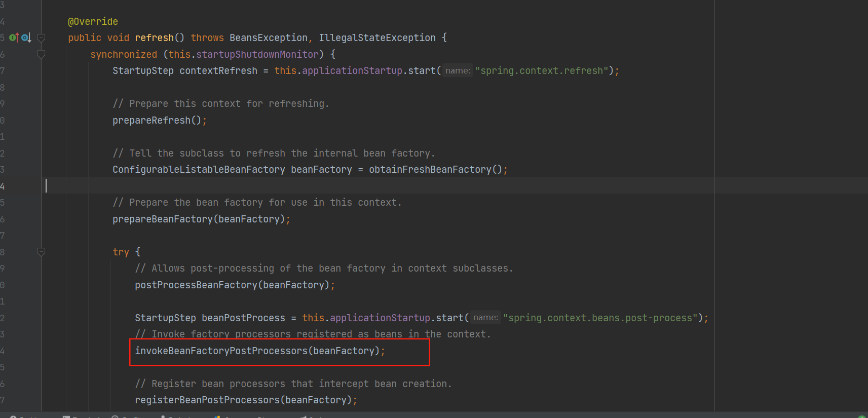Click the "Prepare this context for refreshing" comment
This screenshot has height=418, width=868.
coord(221,103)
